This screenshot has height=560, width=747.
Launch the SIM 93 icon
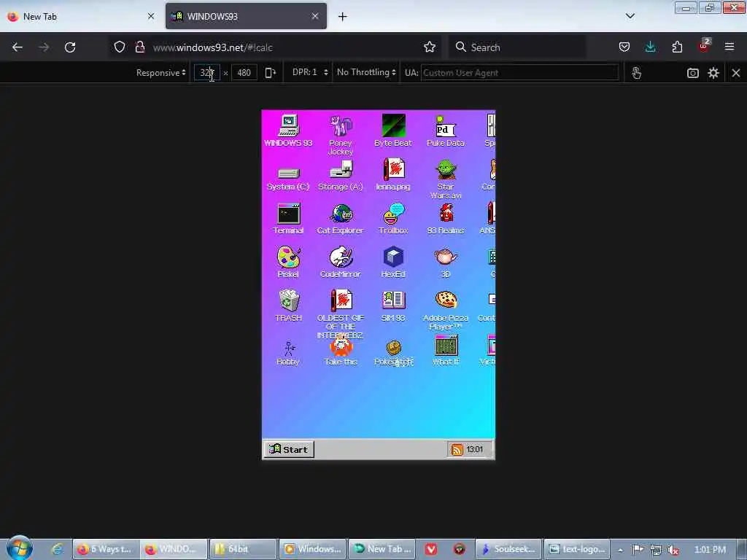(393, 306)
